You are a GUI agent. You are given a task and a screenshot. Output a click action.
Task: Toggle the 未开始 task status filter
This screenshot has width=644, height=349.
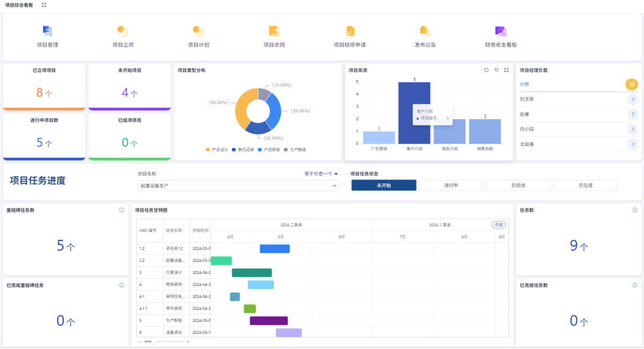pyautogui.click(x=384, y=185)
